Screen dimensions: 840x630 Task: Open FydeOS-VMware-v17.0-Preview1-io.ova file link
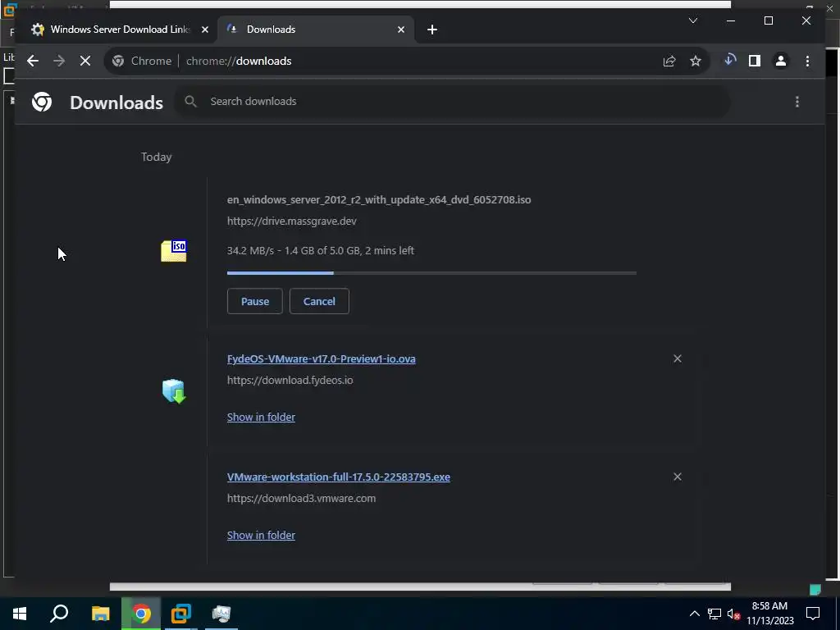[x=322, y=359]
